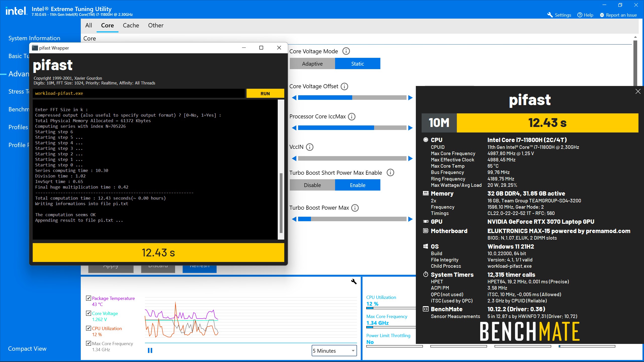The width and height of the screenshot is (644, 362).
Task: Click the pifast Wrapper title bar icon
Action: [x=35, y=48]
